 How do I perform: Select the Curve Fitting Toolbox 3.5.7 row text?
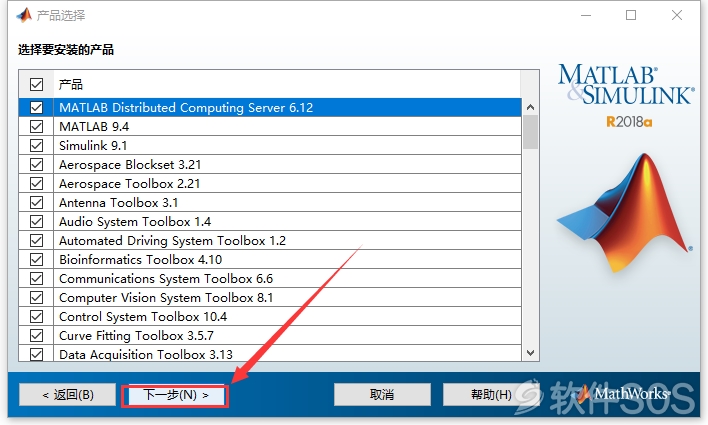(x=136, y=335)
